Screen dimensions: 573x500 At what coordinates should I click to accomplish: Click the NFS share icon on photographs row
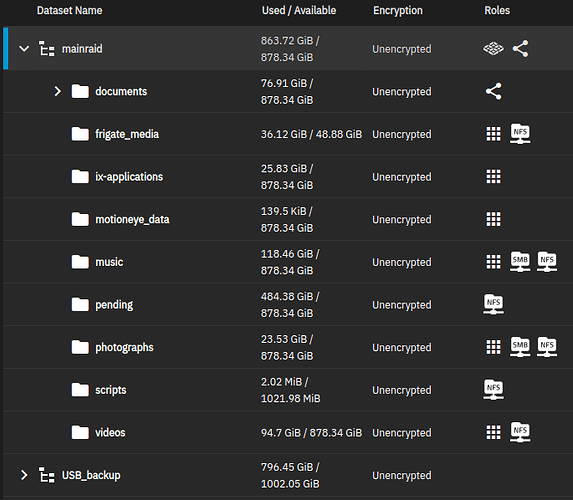click(547, 347)
